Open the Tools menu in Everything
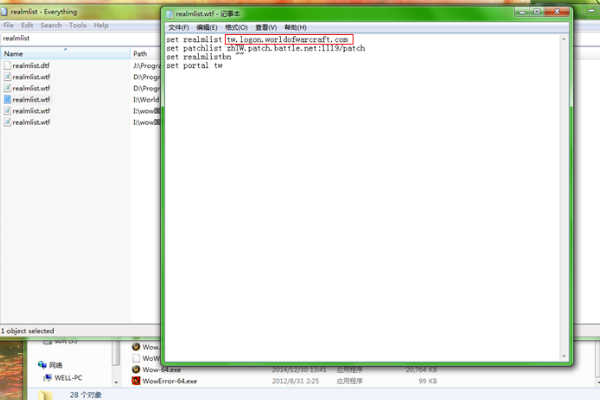Viewport: 600px width, 400px height. (x=77, y=25)
